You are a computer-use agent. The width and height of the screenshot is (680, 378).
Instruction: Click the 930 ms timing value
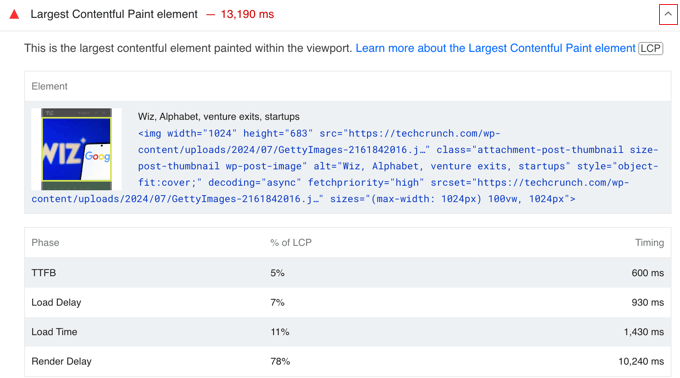(x=647, y=302)
